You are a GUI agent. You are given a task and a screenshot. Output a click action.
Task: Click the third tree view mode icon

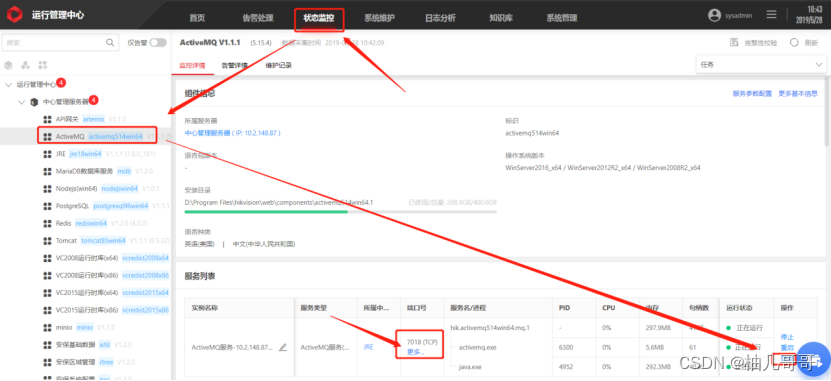(43, 65)
